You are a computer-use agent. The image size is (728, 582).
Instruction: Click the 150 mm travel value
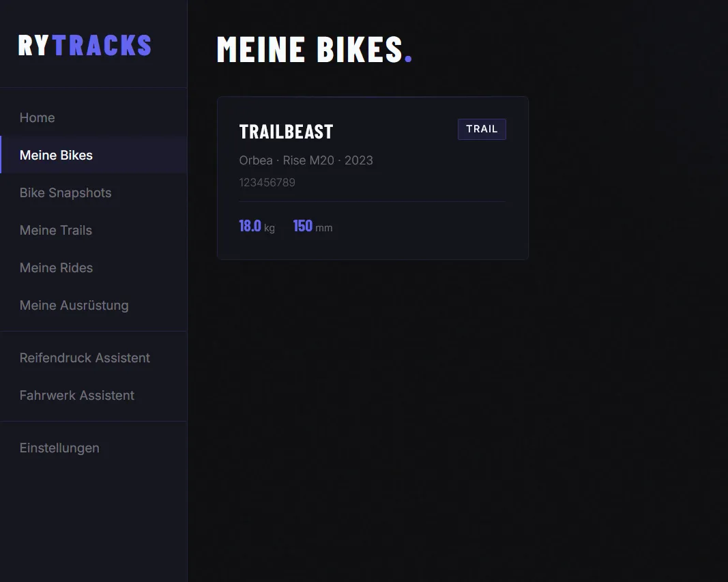click(302, 225)
